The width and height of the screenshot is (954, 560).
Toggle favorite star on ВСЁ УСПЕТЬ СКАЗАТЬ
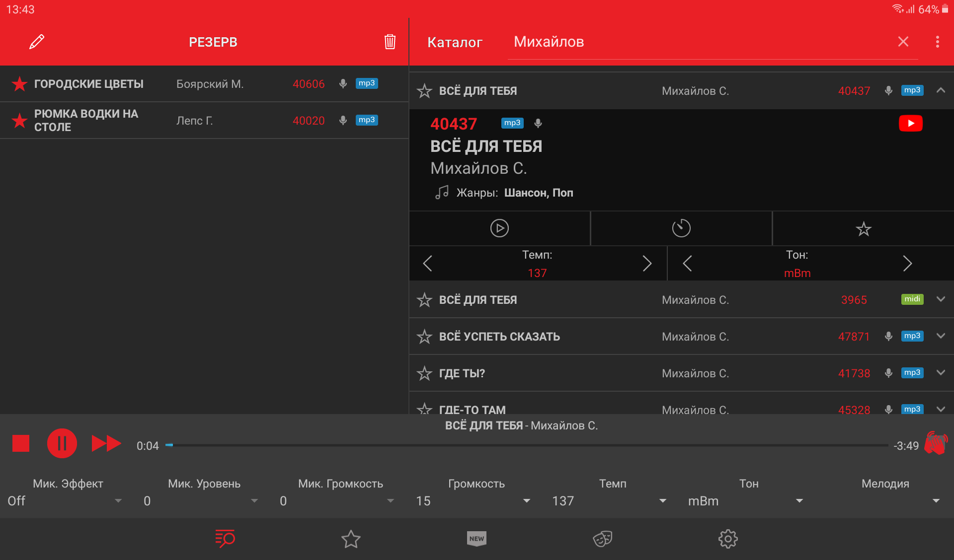(424, 337)
